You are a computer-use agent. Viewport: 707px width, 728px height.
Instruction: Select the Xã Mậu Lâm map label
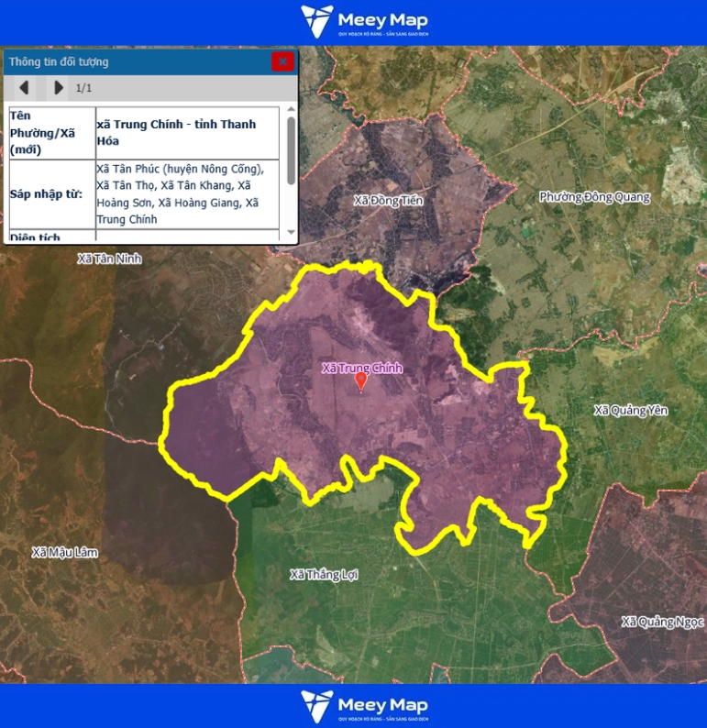[64, 552]
